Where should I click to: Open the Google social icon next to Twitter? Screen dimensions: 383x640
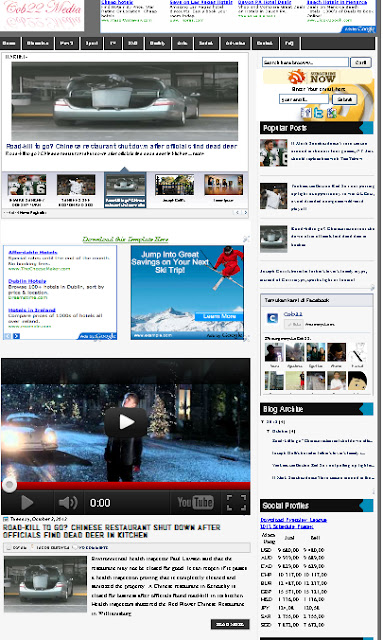[x=332, y=113]
